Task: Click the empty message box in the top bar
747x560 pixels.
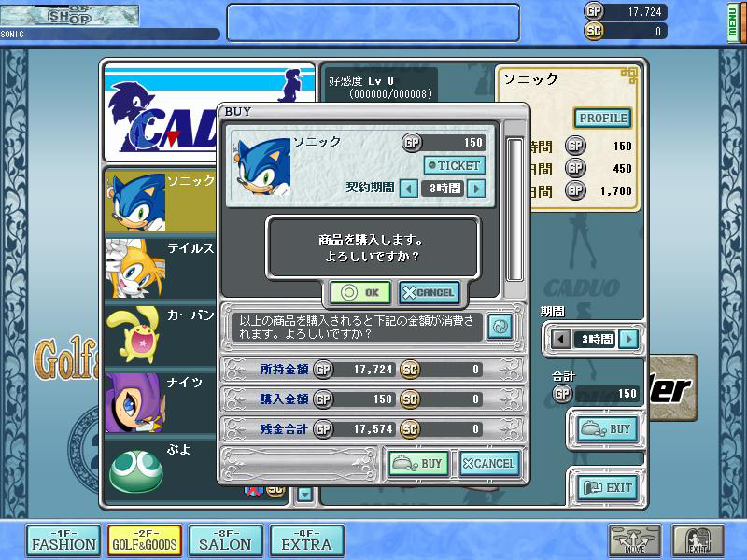Action: tap(373, 22)
